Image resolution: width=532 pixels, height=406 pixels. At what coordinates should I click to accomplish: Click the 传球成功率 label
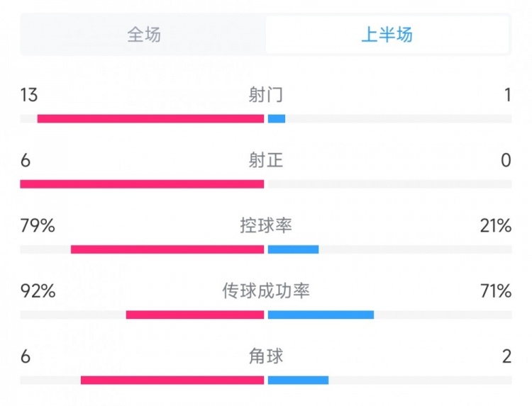pyautogui.click(x=266, y=291)
